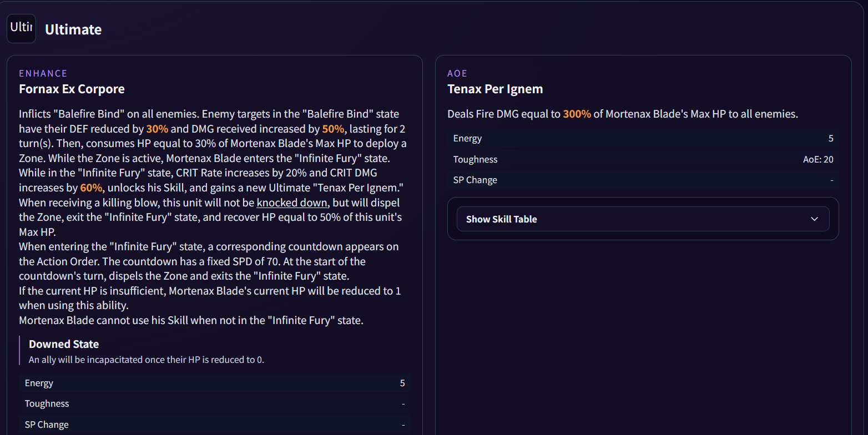
Task: Select the "Tenax Per Ignem" skill title
Action: click(x=495, y=89)
